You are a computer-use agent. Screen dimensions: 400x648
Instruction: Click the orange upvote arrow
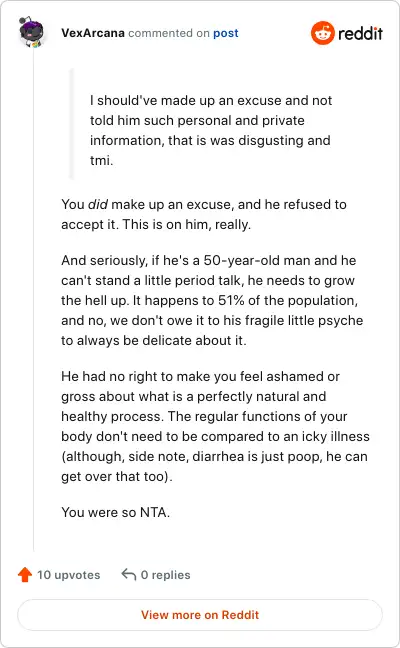point(25,574)
